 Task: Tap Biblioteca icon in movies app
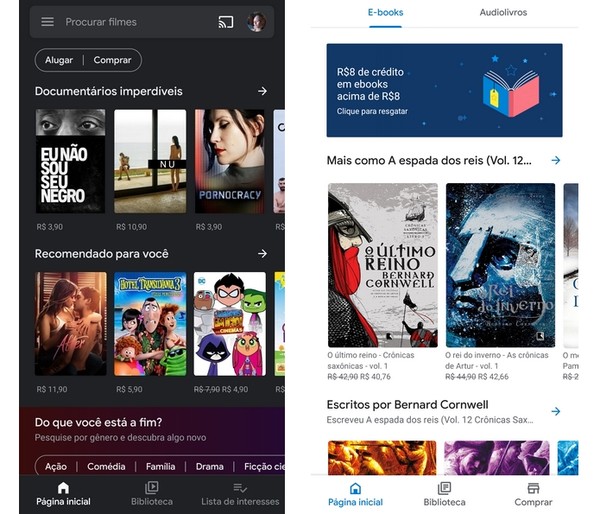pos(152,488)
